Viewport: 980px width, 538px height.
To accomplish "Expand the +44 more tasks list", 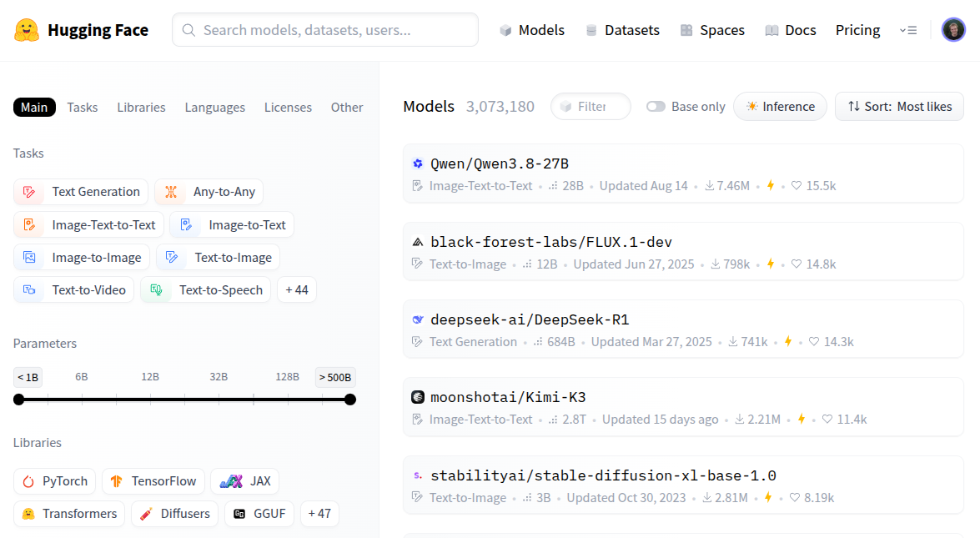I will click(297, 290).
